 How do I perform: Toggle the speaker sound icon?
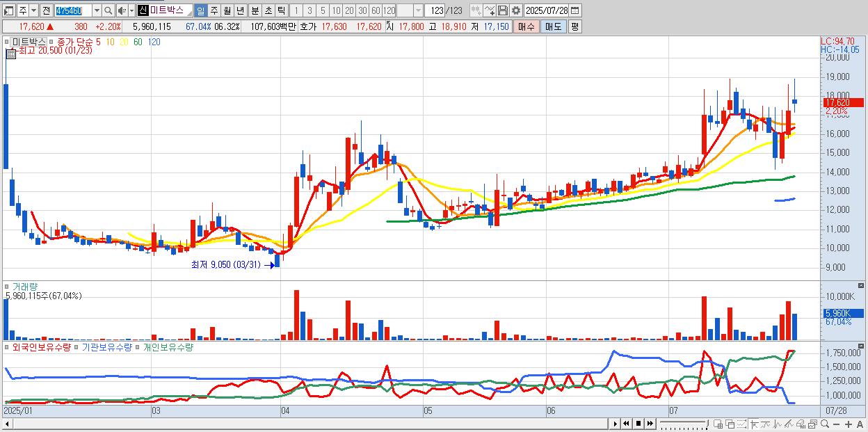tap(122, 10)
